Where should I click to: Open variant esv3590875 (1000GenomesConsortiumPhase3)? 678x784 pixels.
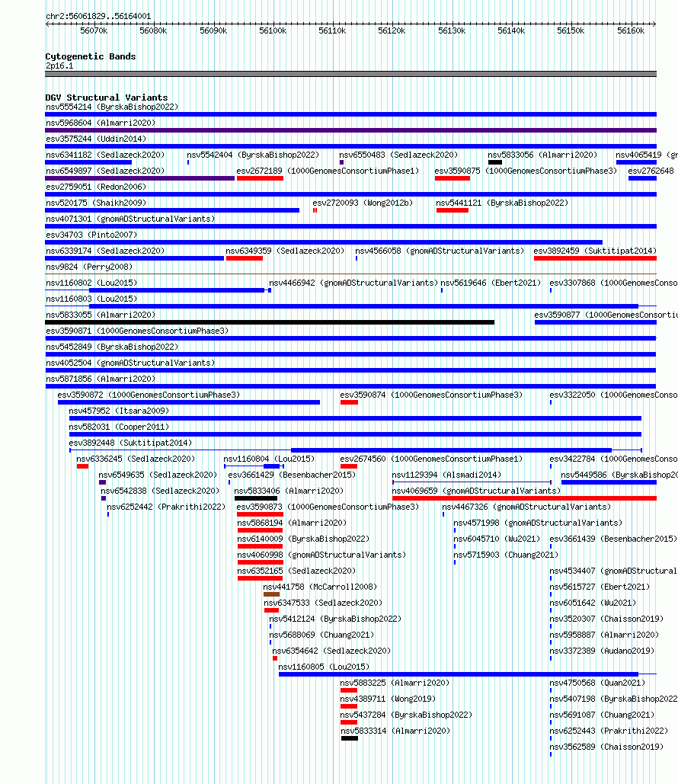[x=526, y=171]
